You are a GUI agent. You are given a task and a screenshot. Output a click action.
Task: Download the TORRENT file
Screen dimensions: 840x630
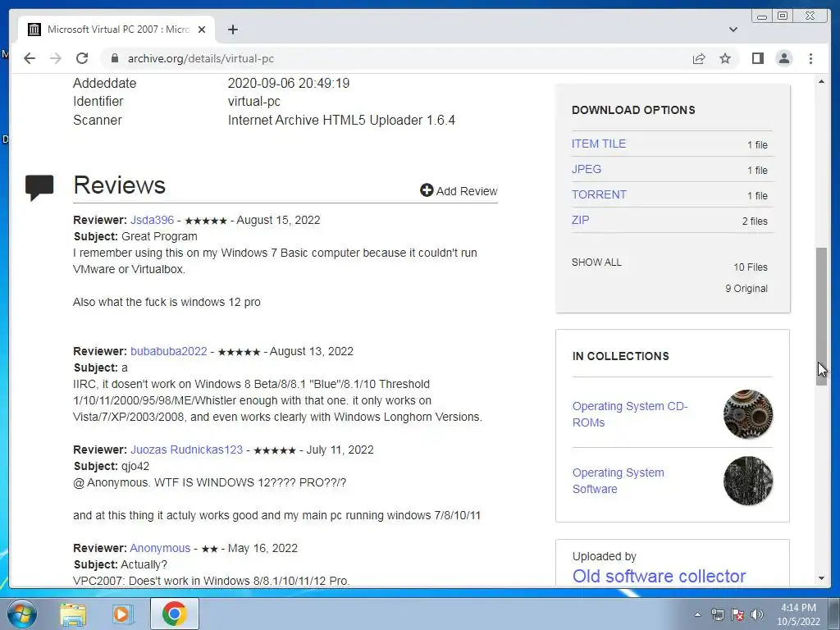tap(599, 194)
